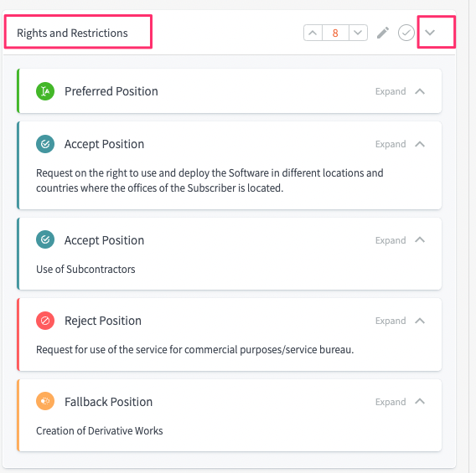
Task: Toggle chevron on Reject Position card
Action: coord(420,321)
